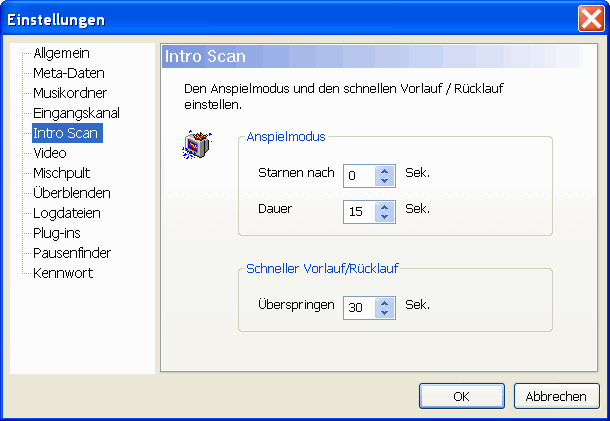Increase Dauer seconds using up arrow
610x421 pixels.
point(385,206)
